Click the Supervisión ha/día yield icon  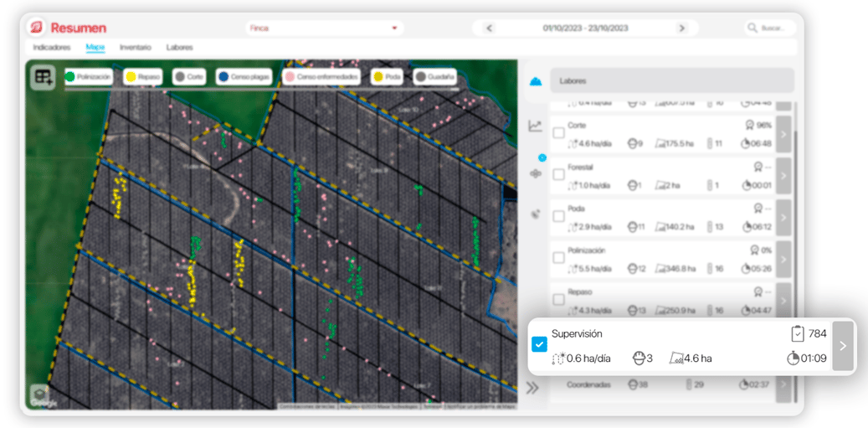pos(558,358)
